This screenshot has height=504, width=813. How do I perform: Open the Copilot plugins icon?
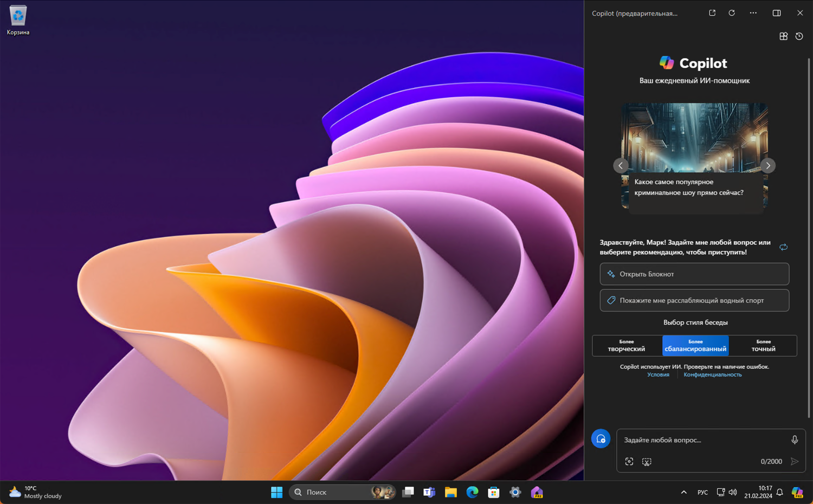[x=783, y=36]
